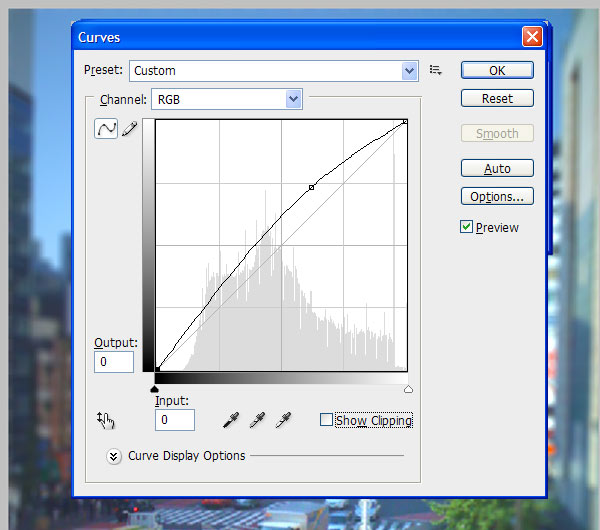Image resolution: width=600 pixels, height=530 pixels.
Task: Click the black point slider triangle
Action: [x=154, y=389]
